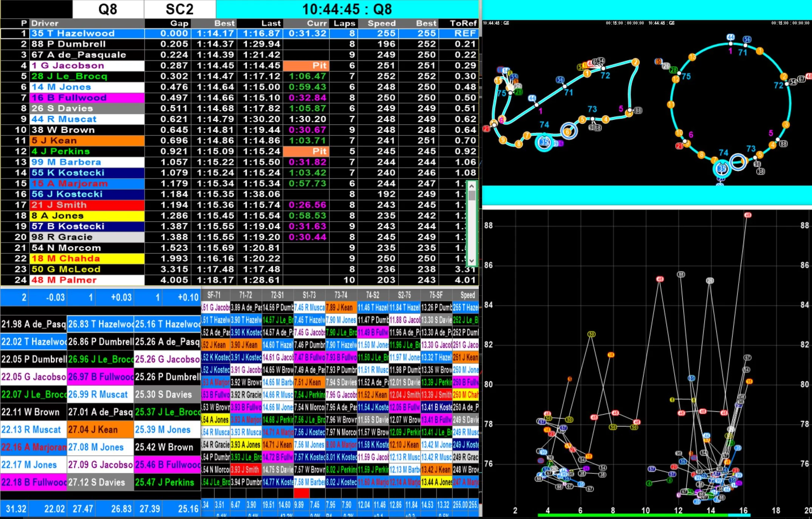Image resolution: width=812 pixels, height=519 pixels.
Task: Sort by the Gap column header
Action: 179,23
